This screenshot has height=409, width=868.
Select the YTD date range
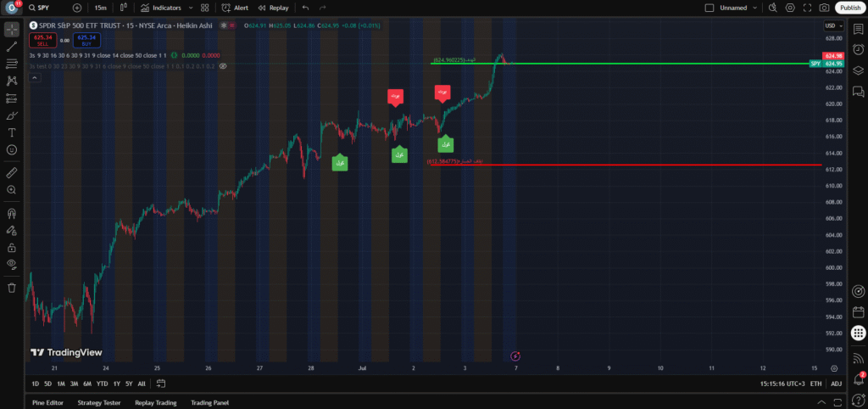tap(102, 384)
